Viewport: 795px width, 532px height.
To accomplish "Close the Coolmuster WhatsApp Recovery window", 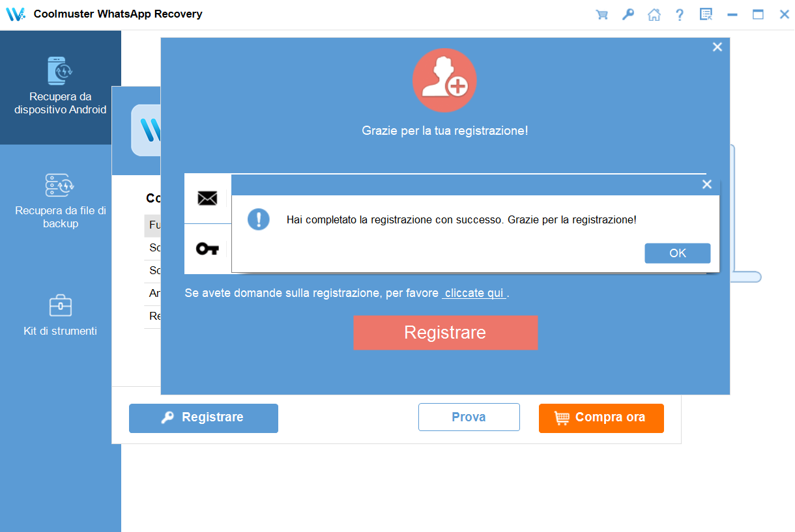I will pyautogui.click(x=785, y=14).
